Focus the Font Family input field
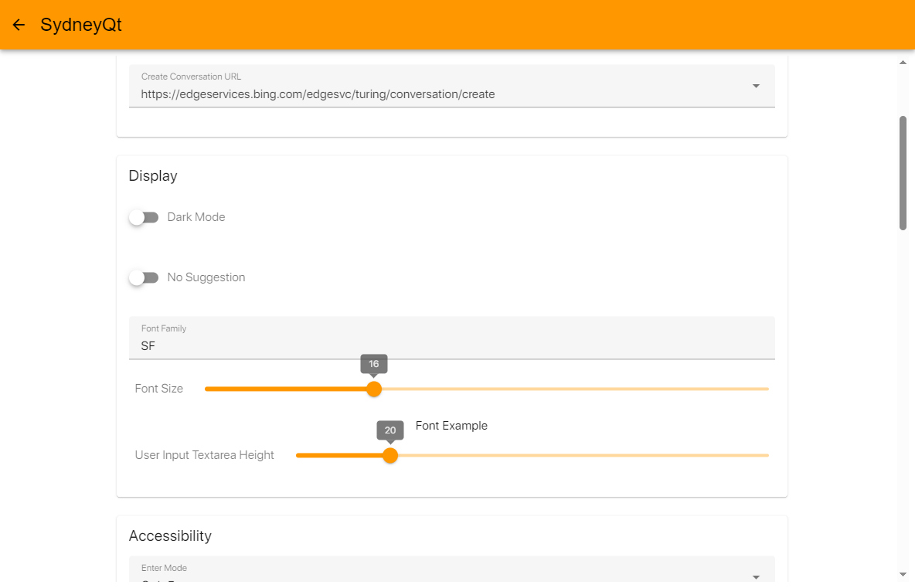Screen dimensions: 915x588 [451, 345]
